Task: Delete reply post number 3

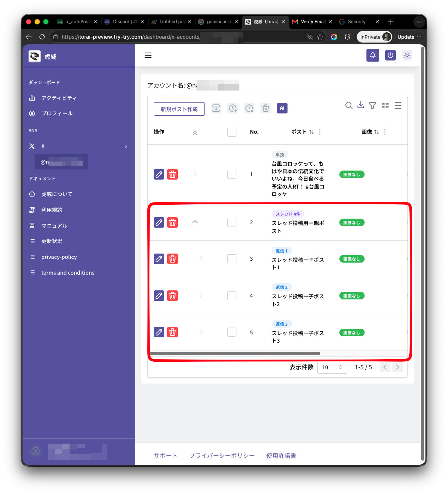Action: pyautogui.click(x=173, y=259)
